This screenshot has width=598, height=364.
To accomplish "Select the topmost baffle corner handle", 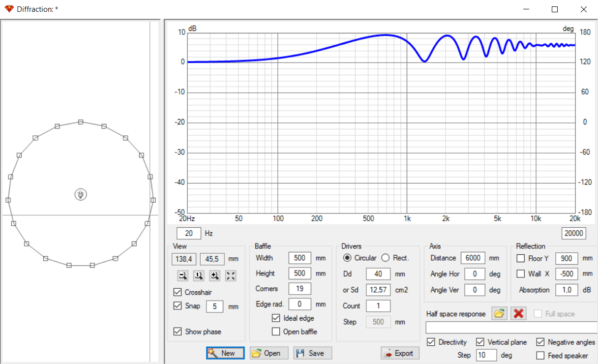I will pos(81,121).
